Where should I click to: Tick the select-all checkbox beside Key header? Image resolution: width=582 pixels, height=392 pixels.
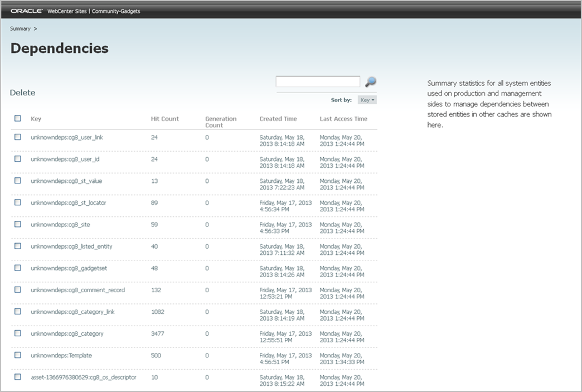pos(17,118)
